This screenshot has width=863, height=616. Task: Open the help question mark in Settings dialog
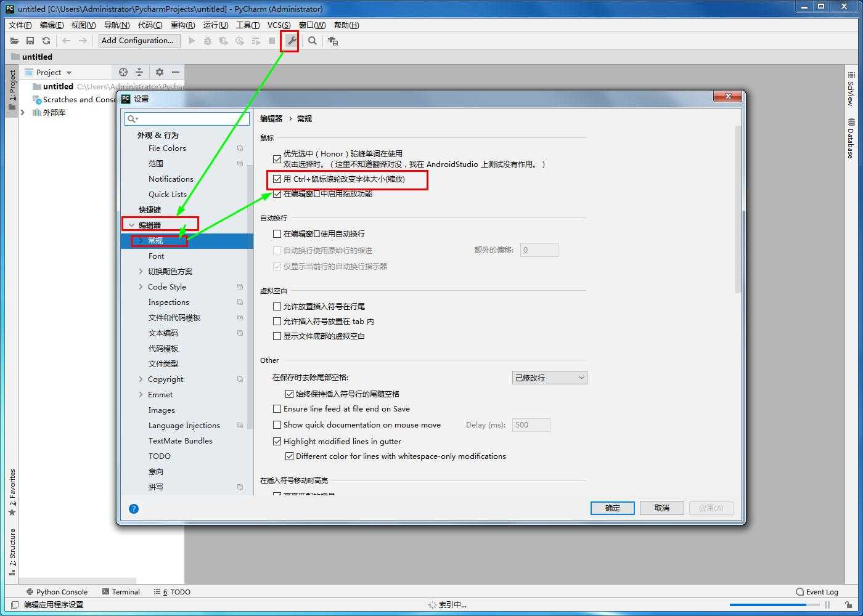pos(134,508)
